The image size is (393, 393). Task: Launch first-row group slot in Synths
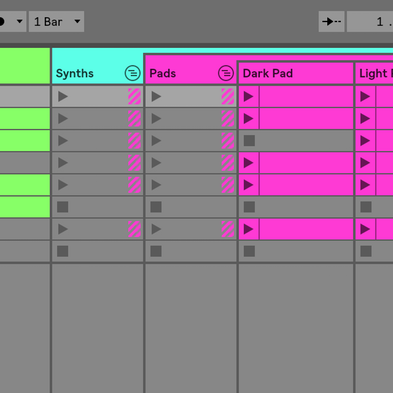[x=63, y=97]
